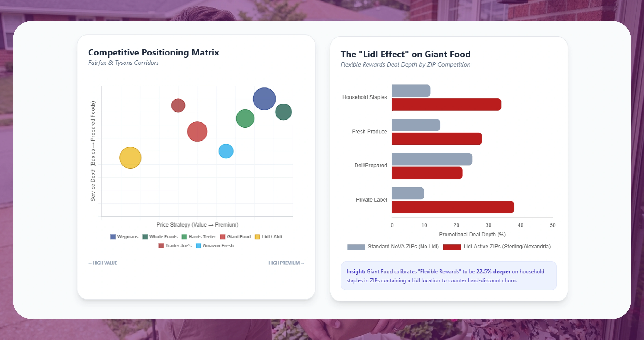Click the red Private Label bar

click(x=453, y=207)
